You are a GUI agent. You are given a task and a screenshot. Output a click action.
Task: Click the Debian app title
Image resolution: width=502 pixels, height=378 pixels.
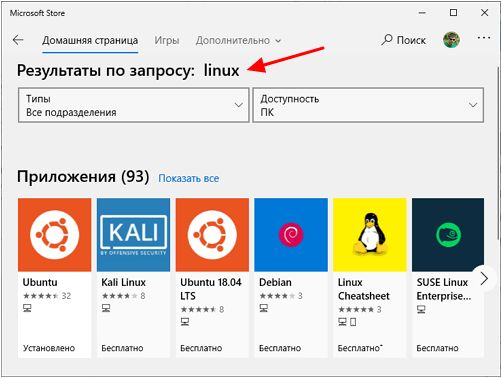(x=275, y=282)
